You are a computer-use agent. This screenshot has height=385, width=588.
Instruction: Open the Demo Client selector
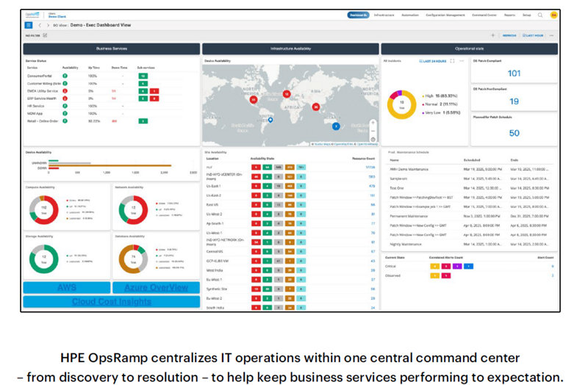click(x=57, y=15)
